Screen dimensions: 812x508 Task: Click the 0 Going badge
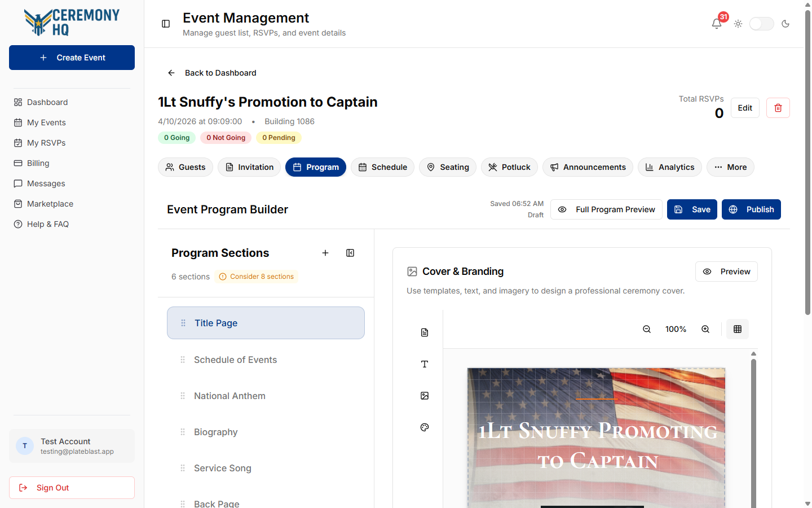coord(176,138)
